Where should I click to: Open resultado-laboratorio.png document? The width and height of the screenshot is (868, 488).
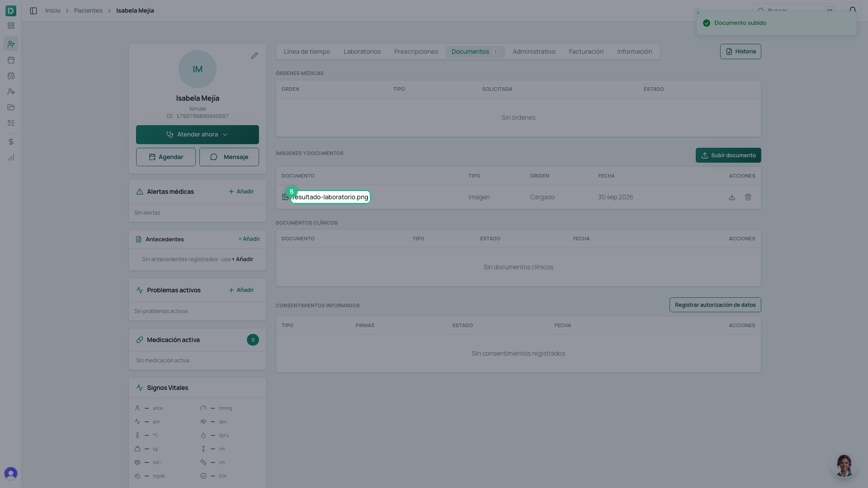coord(330,197)
